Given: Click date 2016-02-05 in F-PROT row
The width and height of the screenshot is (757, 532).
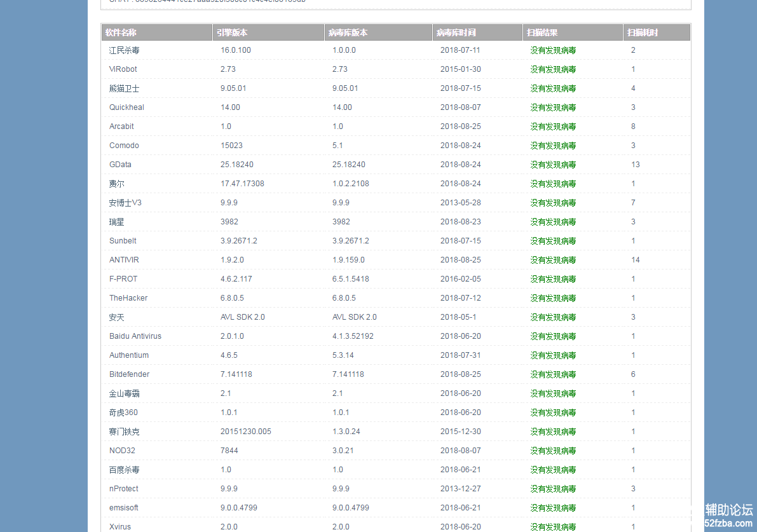Looking at the screenshot, I should (x=461, y=279).
